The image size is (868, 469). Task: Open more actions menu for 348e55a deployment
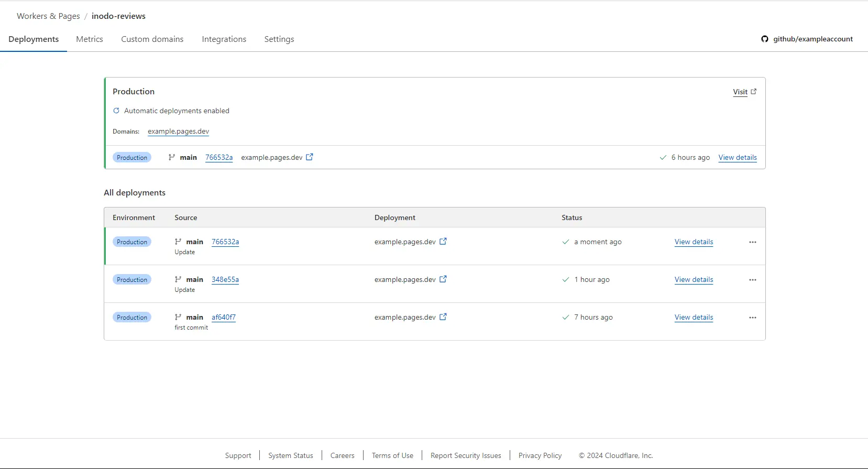coord(752,280)
